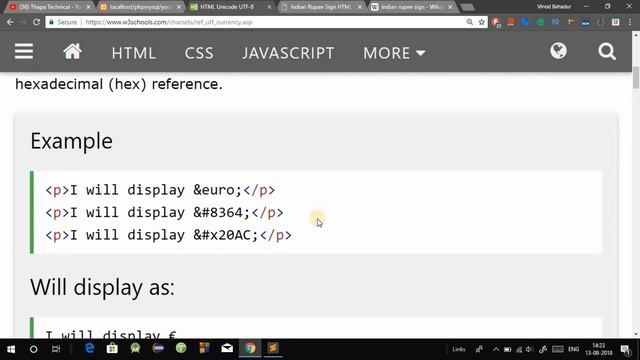This screenshot has width=640, height=360.
Task: Switch to Indian Rupee Sign HTML tab
Action: coord(319,7)
